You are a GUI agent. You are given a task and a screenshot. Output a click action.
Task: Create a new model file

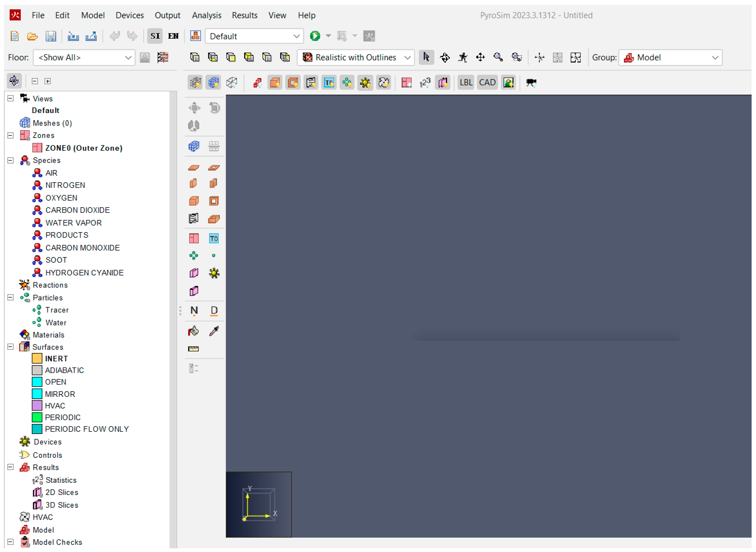point(14,36)
